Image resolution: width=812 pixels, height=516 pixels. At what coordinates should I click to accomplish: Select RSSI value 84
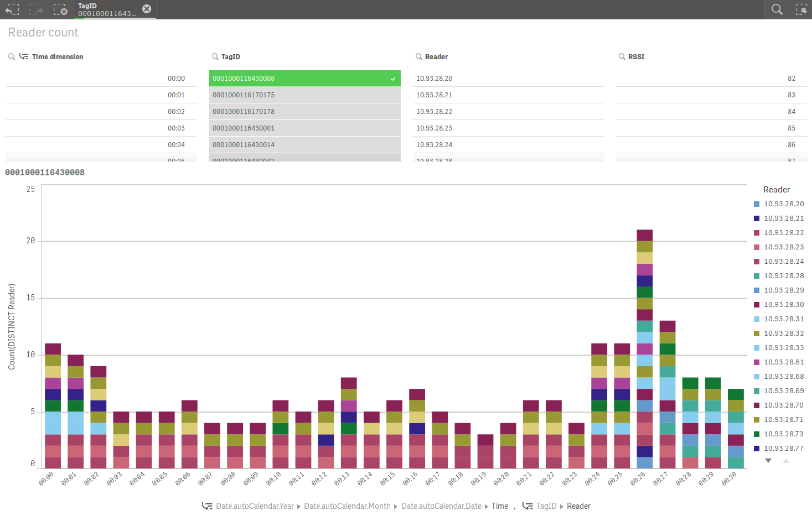click(712, 112)
